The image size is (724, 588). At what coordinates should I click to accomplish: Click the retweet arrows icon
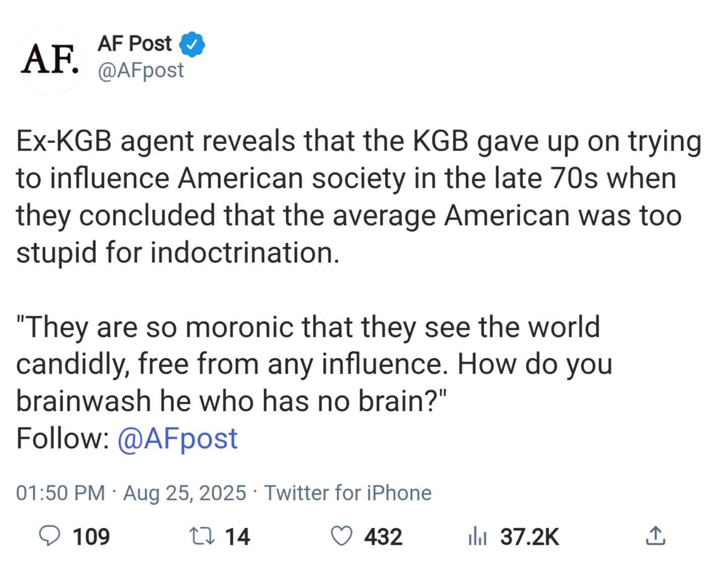[202, 536]
